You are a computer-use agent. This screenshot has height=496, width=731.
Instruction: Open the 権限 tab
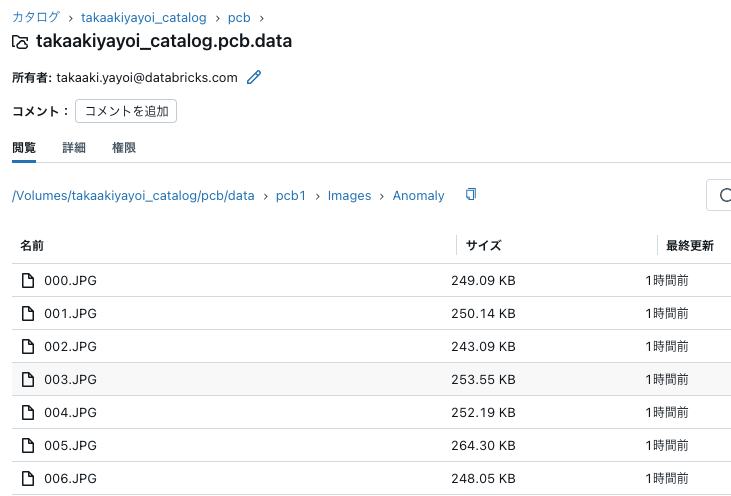coord(124,147)
